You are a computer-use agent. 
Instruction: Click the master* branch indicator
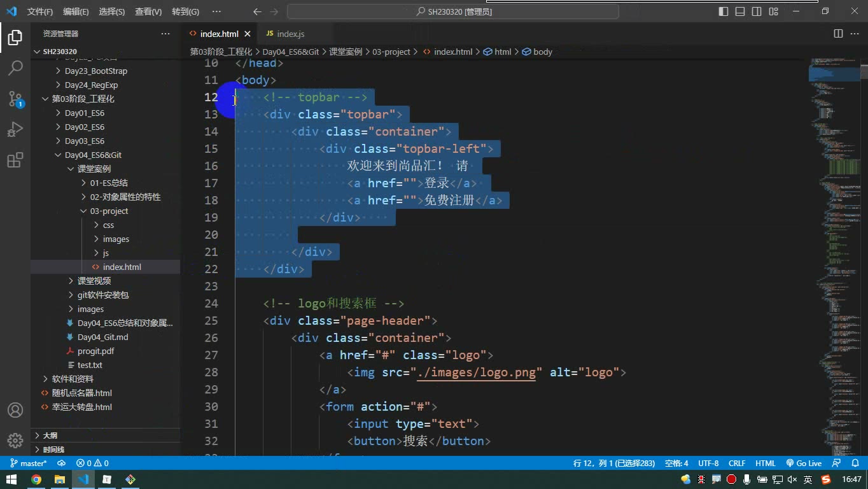[x=29, y=464]
